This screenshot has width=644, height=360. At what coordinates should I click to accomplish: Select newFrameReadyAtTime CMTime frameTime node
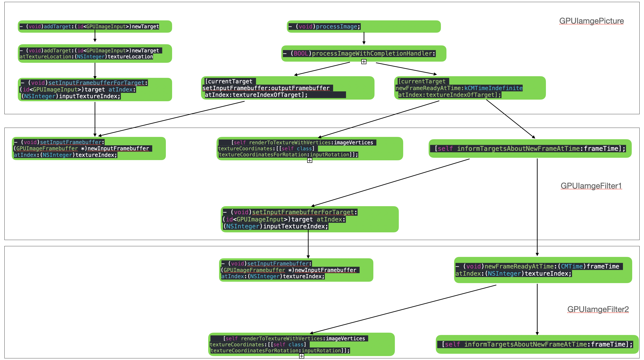[543, 270]
